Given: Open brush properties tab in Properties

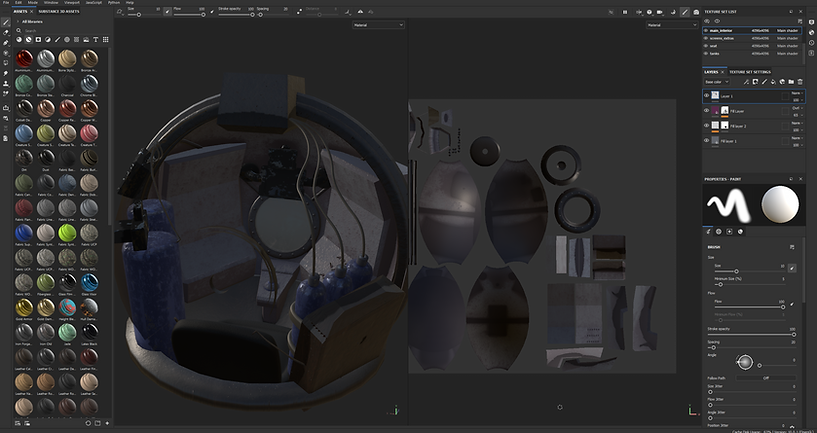Looking at the screenshot, I should tap(708, 231).
